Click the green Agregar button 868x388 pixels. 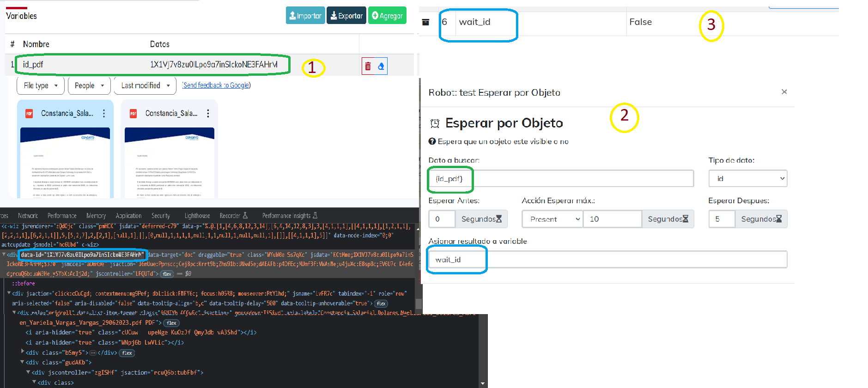387,16
